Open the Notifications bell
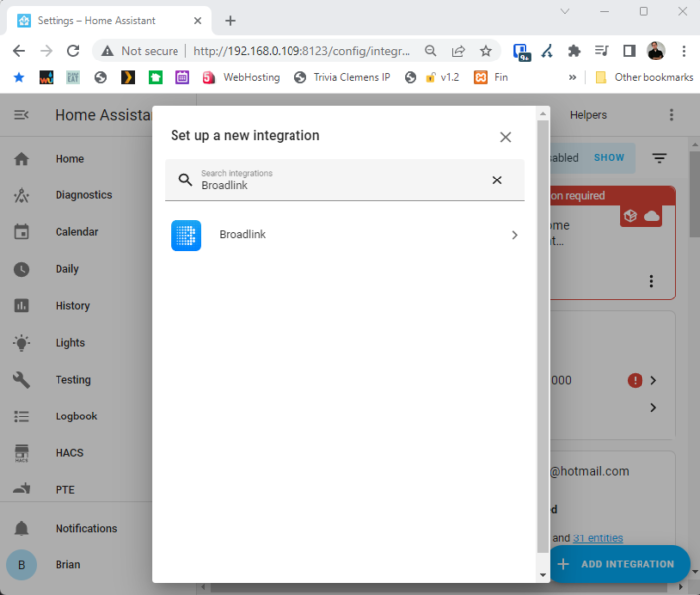This screenshot has height=595, width=700. [21, 529]
